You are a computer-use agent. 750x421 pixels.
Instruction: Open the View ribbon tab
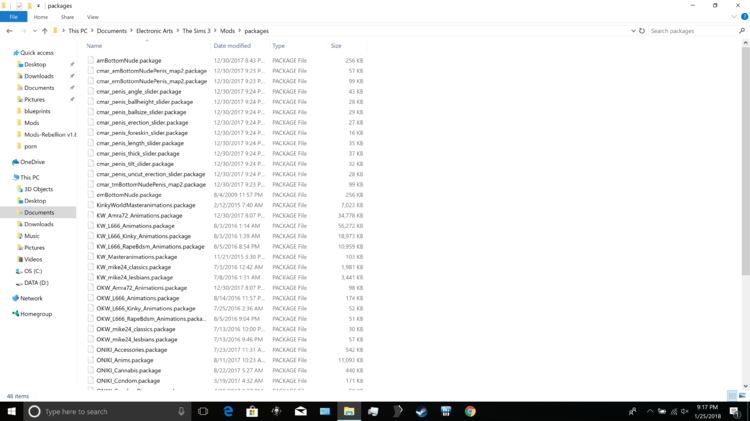point(93,17)
